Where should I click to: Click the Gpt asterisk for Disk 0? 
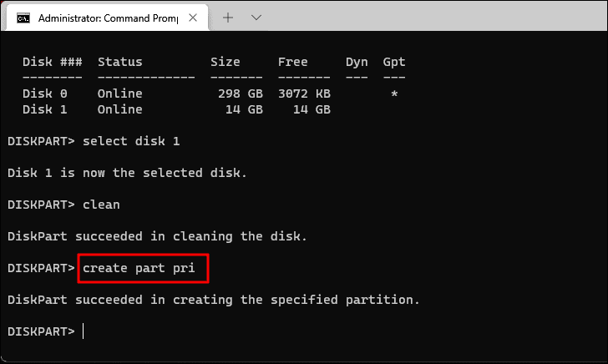[394, 94]
